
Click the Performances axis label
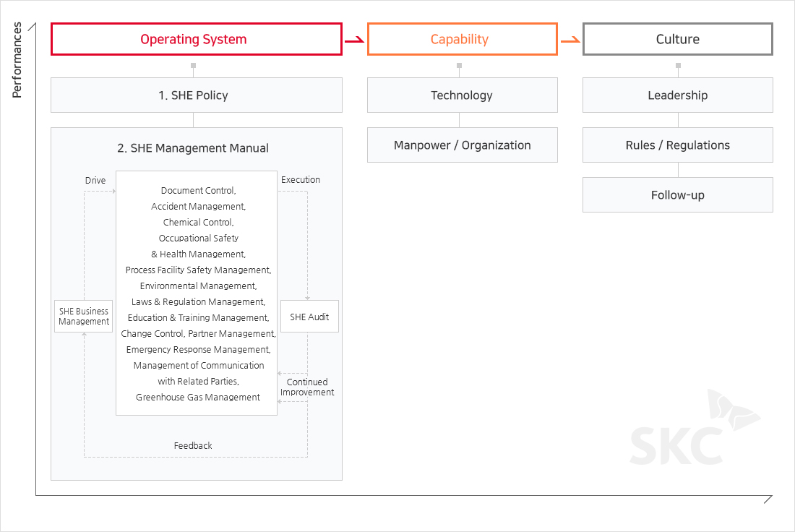[x=17, y=60]
